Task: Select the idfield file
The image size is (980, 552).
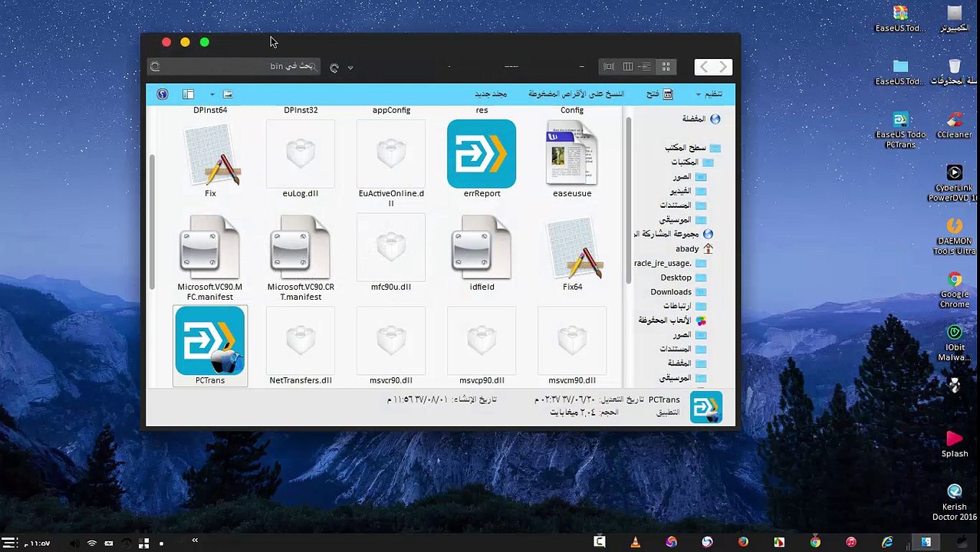Action: coord(482,253)
